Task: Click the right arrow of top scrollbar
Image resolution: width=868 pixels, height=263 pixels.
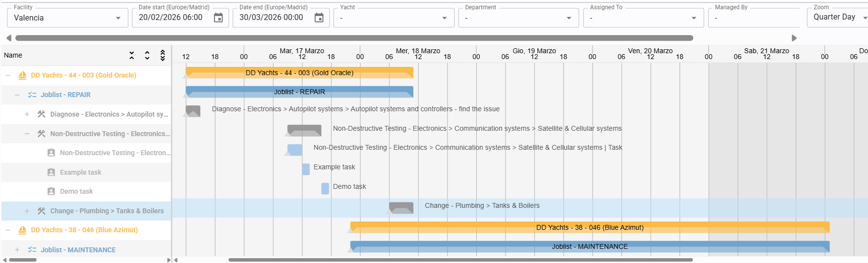Action: (794, 38)
